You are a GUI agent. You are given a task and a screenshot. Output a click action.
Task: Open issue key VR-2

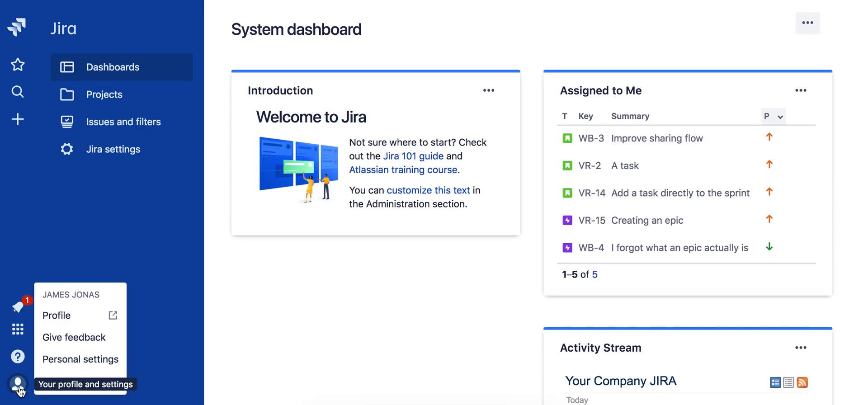click(590, 166)
